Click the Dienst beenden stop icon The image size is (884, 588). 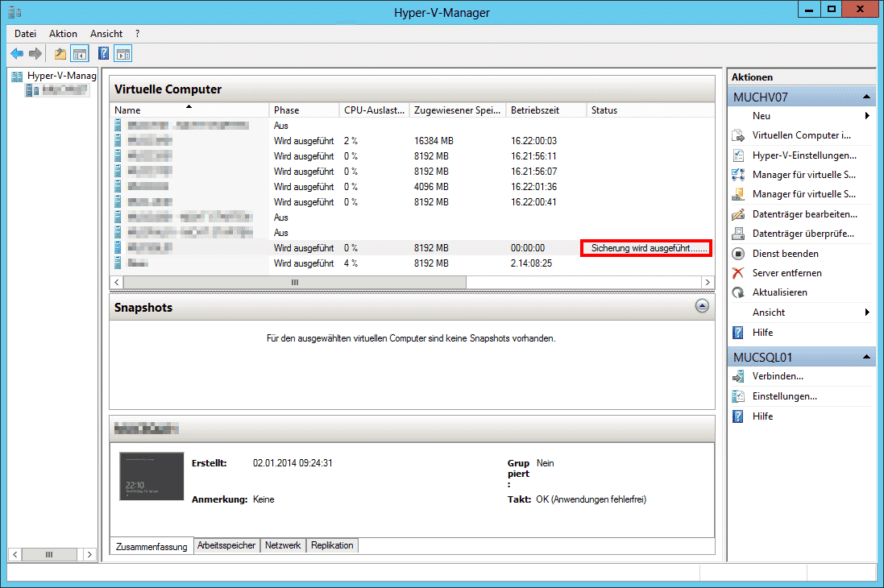[x=738, y=254]
